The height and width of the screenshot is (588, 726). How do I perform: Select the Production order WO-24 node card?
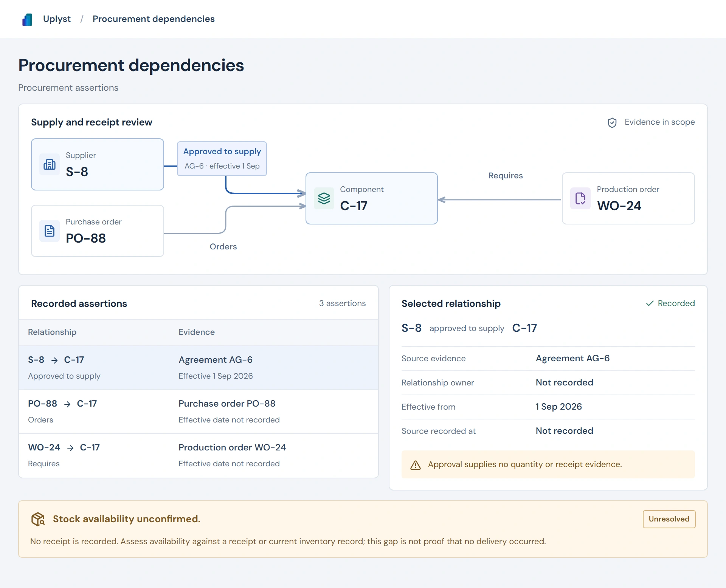coord(628,198)
